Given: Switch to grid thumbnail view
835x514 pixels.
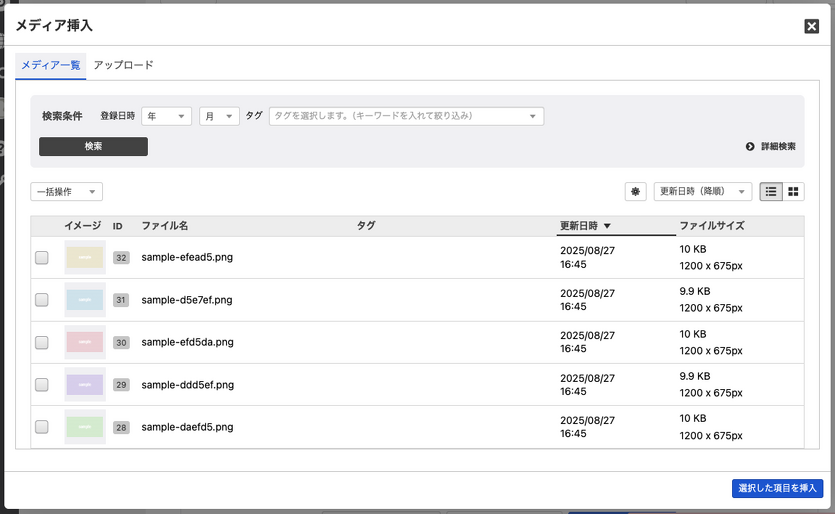Looking at the screenshot, I should pyautogui.click(x=794, y=191).
